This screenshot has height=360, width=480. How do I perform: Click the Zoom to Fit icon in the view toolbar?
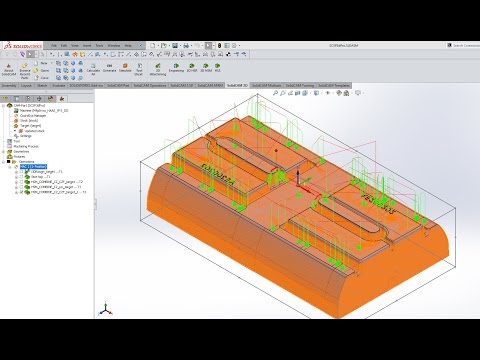click(x=275, y=93)
